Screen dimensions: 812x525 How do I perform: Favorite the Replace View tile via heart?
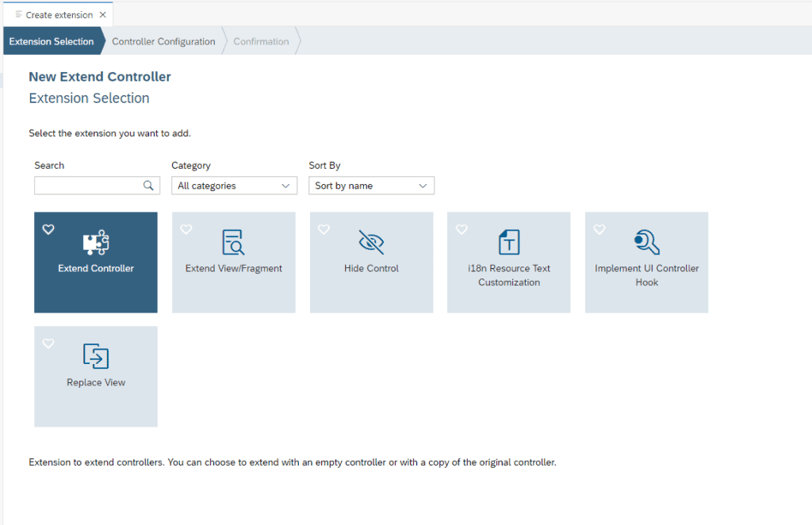(48, 343)
